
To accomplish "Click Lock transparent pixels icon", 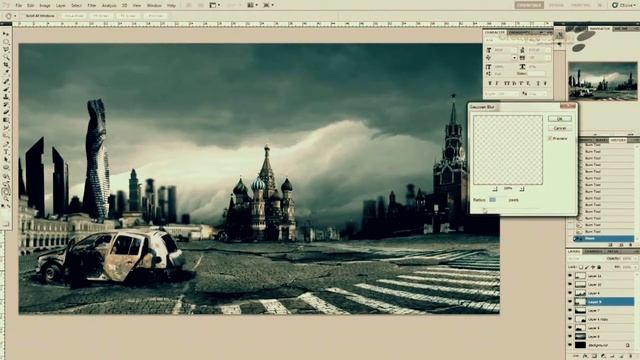I will pos(581,267).
